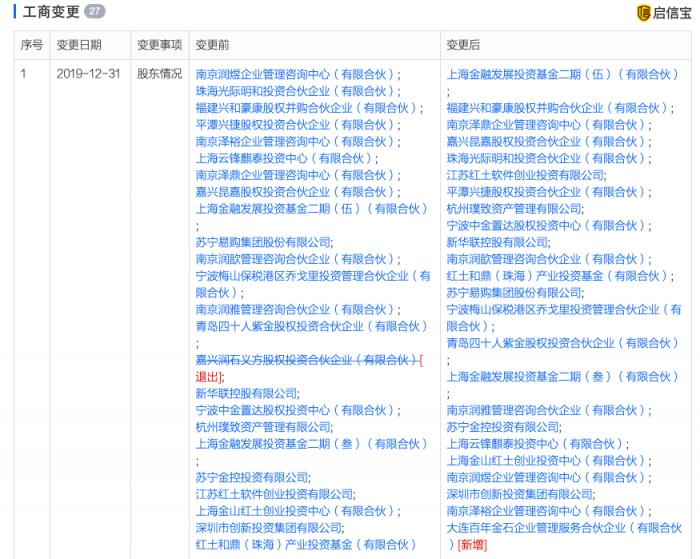
Task: Open 平潭兴捷股权投资合伙企业 in 变更后 column
Action: click(546, 192)
